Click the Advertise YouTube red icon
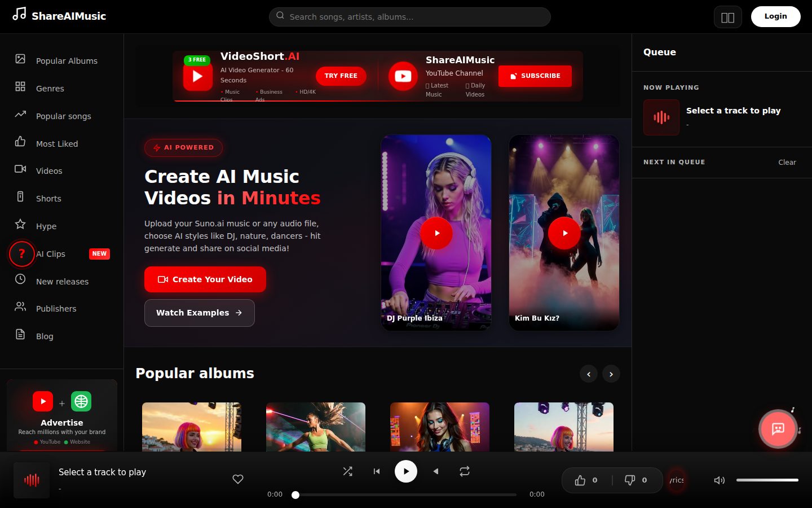 43,401
